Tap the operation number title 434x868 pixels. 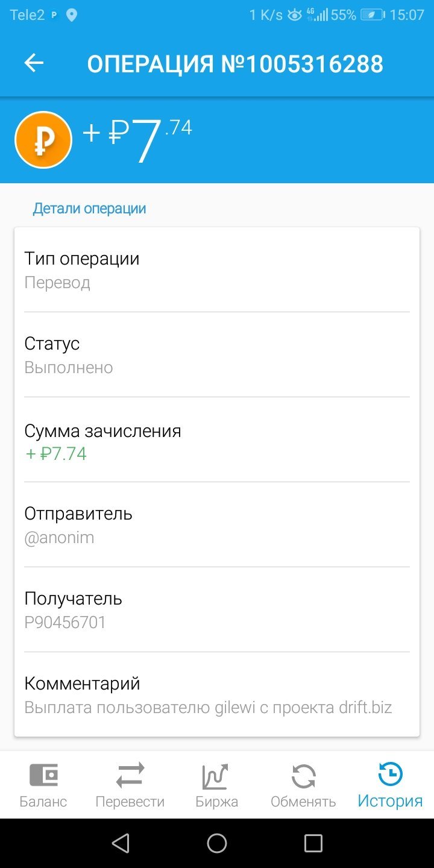point(235,64)
